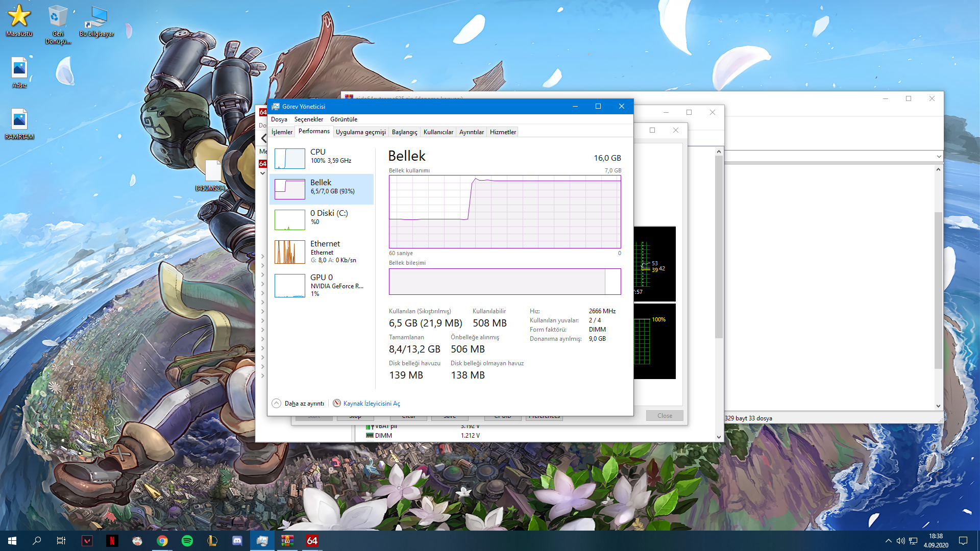Open the AIDA64 taskbar icon
The height and width of the screenshot is (551, 980).
click(x=312, y=541)
